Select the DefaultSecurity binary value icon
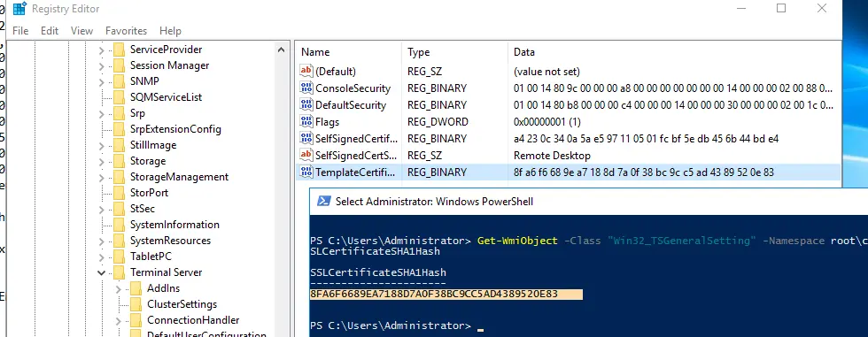The height and width of the screenshot is (337, 868). pyautogui.click(x=306, y=105)
